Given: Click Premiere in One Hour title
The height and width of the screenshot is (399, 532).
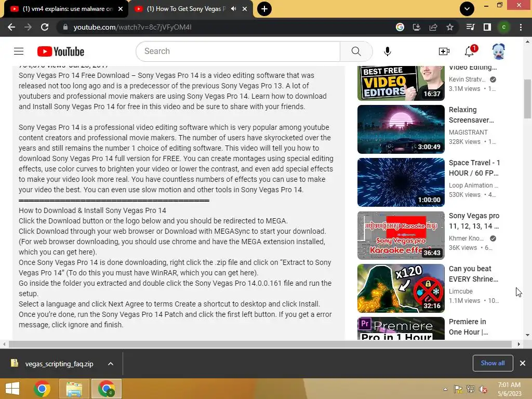Looking at the screenshot, I should tap(468, 326).
